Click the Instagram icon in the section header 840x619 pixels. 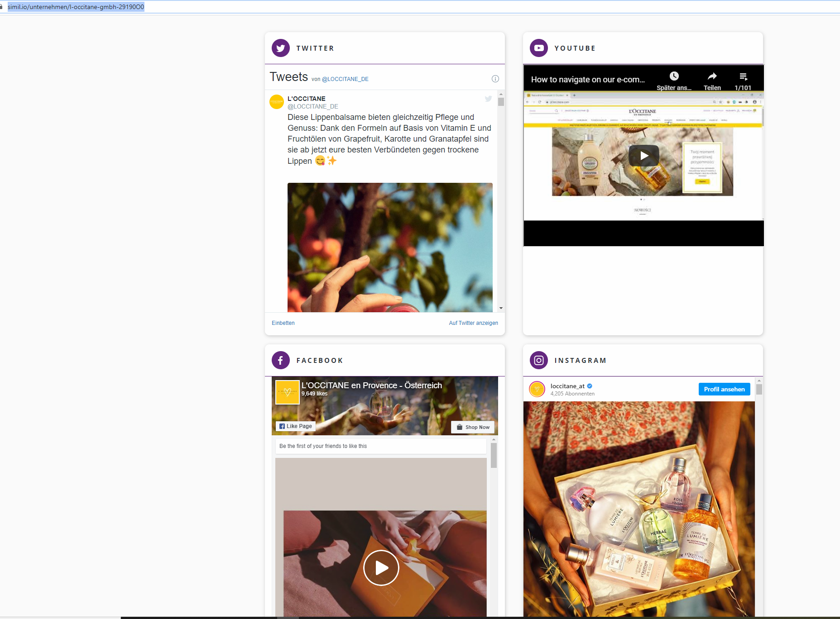click(x=538, y=360)
